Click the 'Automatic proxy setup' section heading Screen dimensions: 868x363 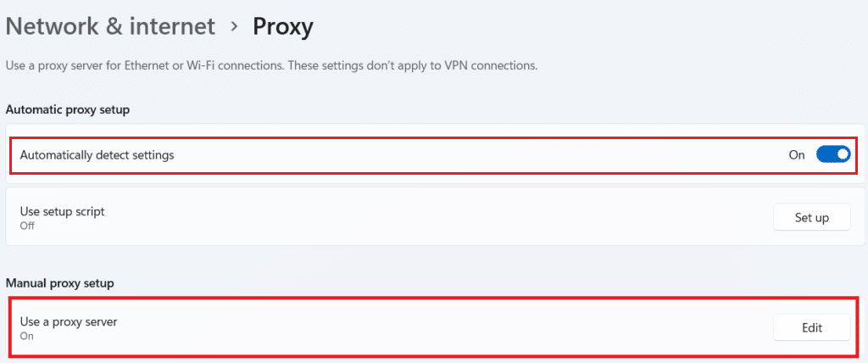(67, 109)
